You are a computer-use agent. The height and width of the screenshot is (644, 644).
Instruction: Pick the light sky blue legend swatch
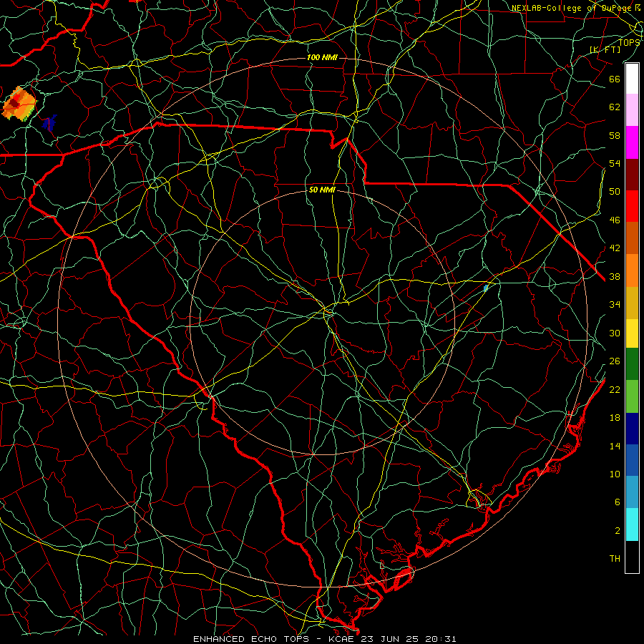coord(632,492)
